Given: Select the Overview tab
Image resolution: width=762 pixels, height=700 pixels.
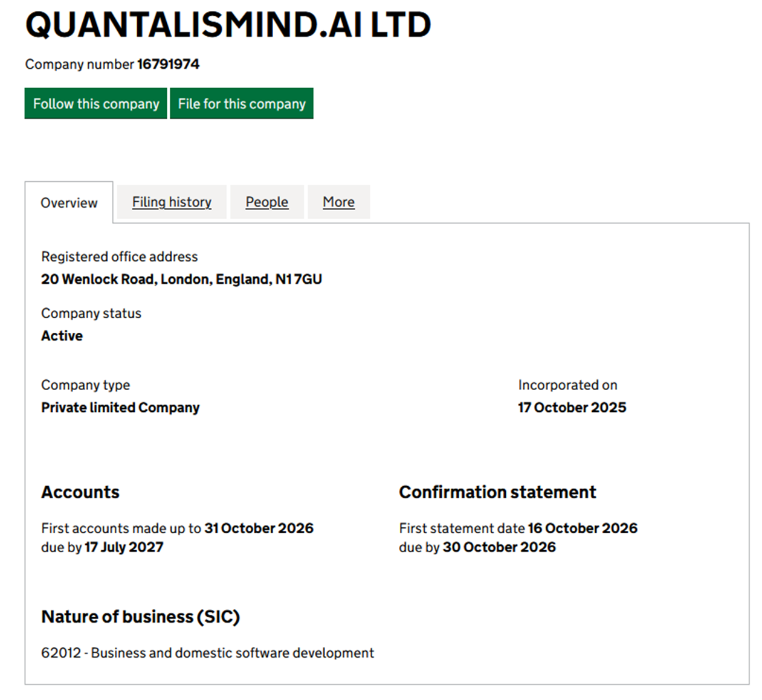Looking at the screenshot, I should click(69, 203).
